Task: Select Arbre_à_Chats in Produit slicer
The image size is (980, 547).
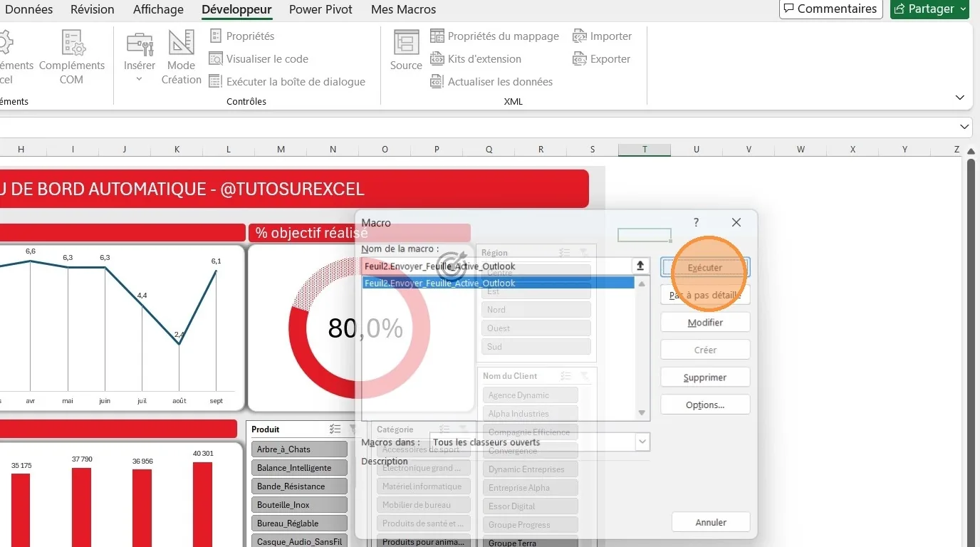Action: 299,449
